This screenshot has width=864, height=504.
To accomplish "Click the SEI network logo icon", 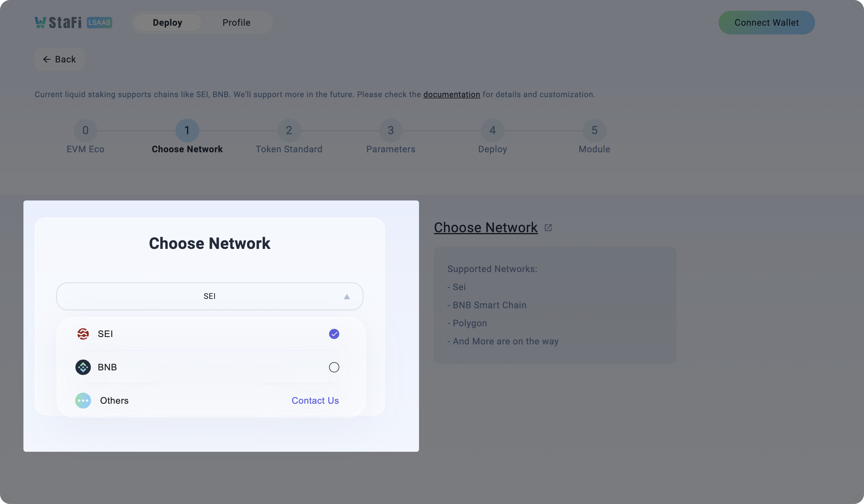I will [83, 334].
